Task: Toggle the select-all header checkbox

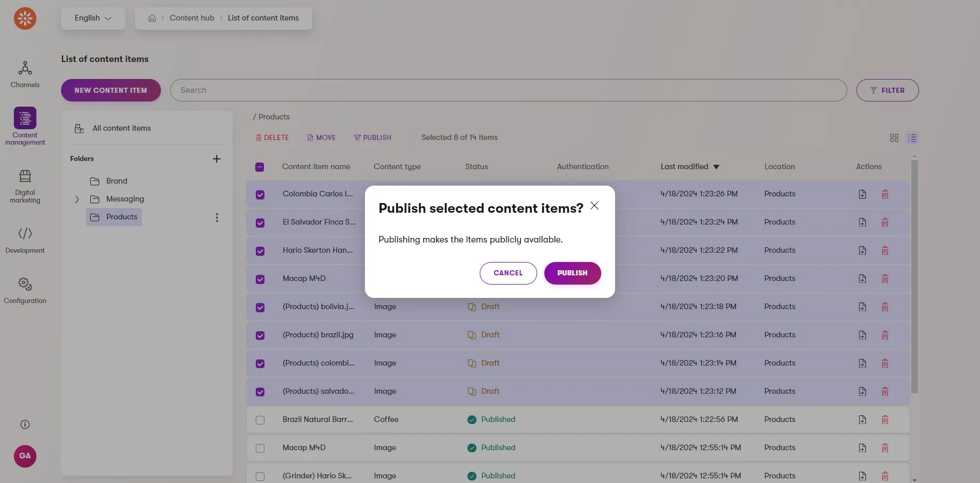Action: coord(260,167)
